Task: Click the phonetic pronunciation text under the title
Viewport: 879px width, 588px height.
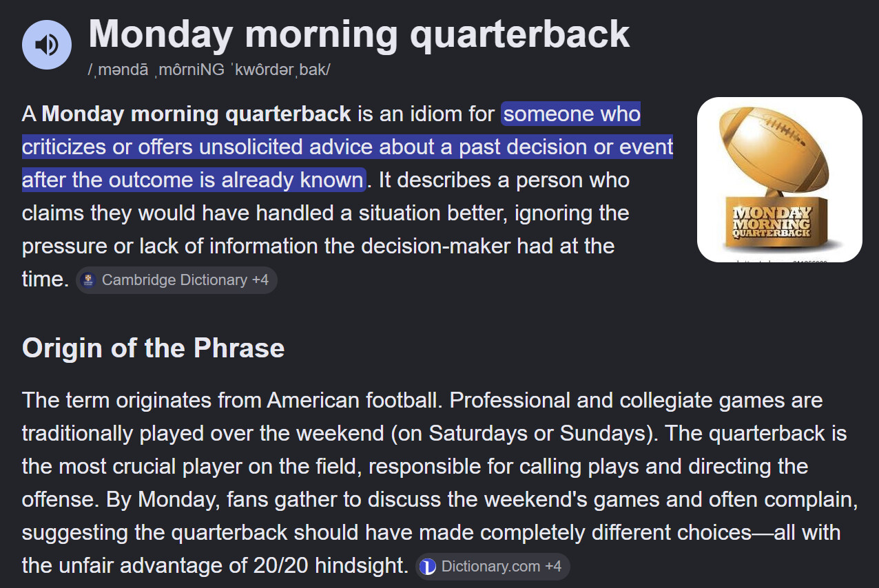Action: [209, 71]
